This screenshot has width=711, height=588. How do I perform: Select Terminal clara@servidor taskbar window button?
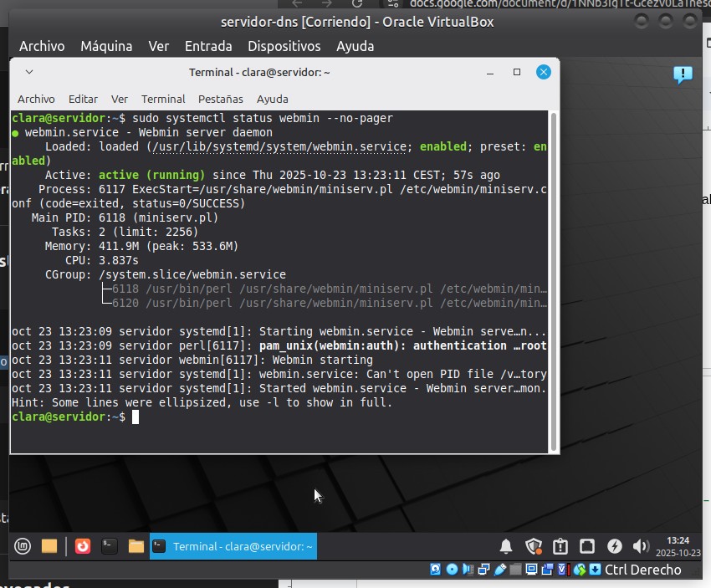pos(233,546)
